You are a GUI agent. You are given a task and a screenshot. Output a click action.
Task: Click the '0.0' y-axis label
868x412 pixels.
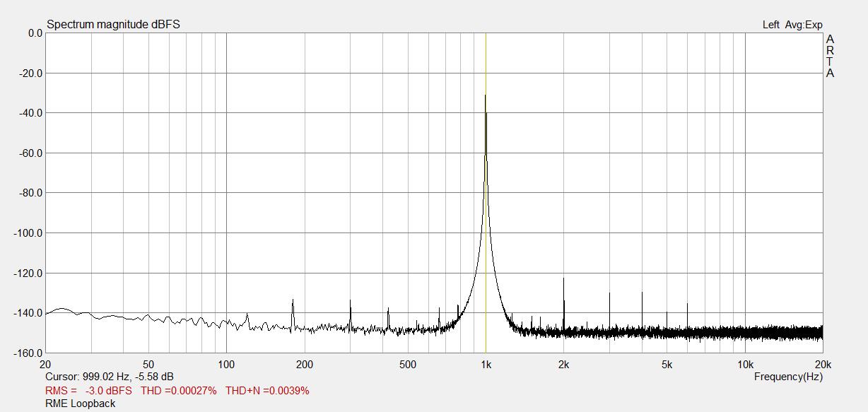point(35,33)
